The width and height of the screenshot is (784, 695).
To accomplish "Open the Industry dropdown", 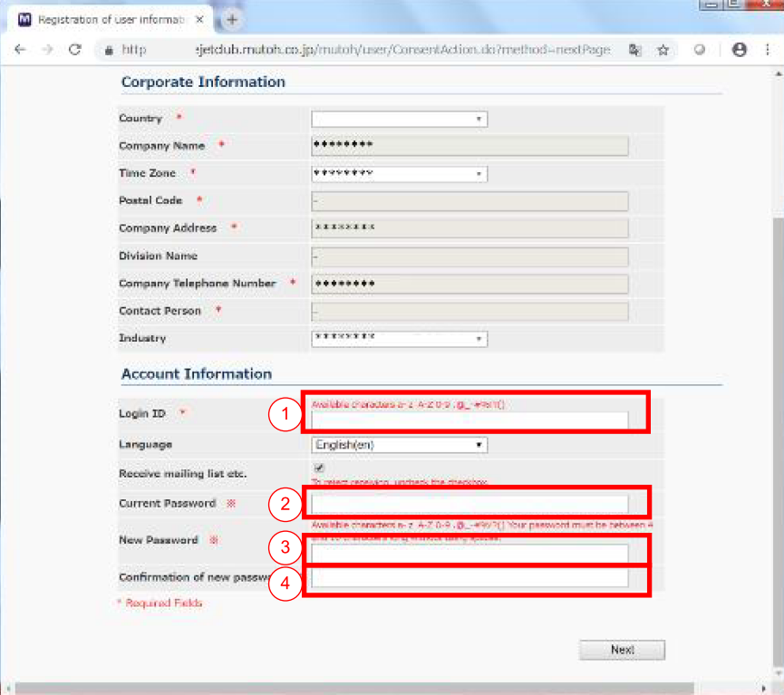I will [x=399, y=339].
